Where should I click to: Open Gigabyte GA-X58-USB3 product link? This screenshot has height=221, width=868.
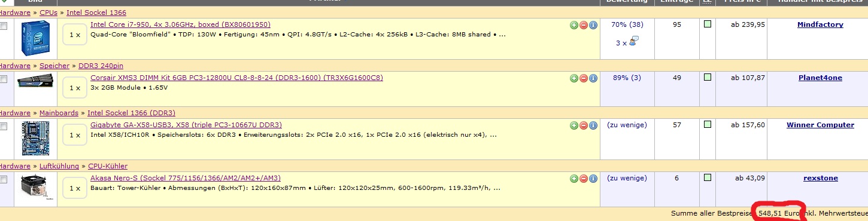(186, 125)
